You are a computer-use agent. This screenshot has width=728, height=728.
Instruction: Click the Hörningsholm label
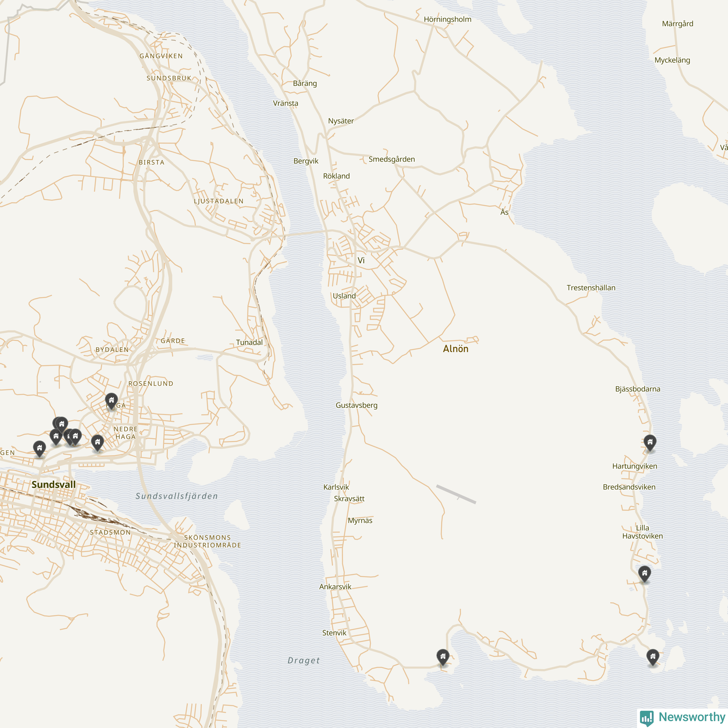coord(447,20)
